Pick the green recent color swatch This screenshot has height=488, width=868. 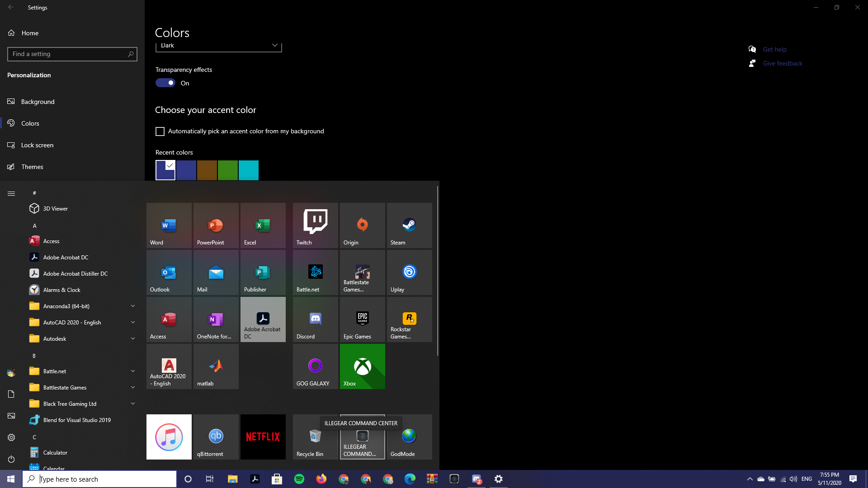228,170
